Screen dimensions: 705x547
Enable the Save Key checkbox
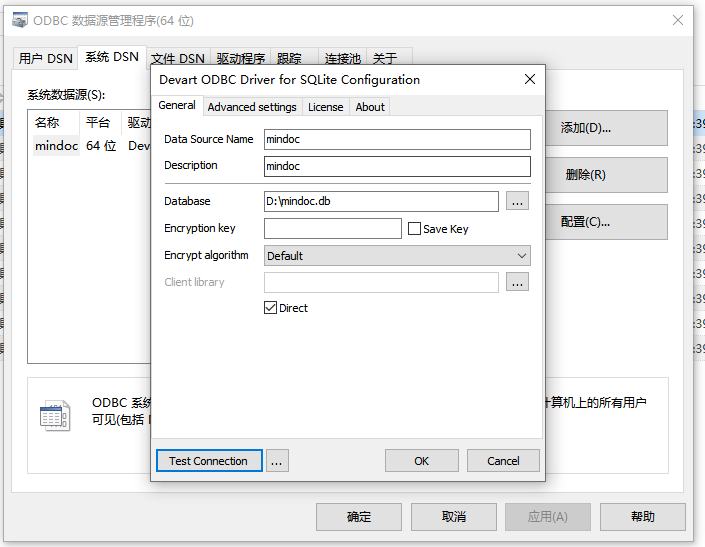coord(414,229)
